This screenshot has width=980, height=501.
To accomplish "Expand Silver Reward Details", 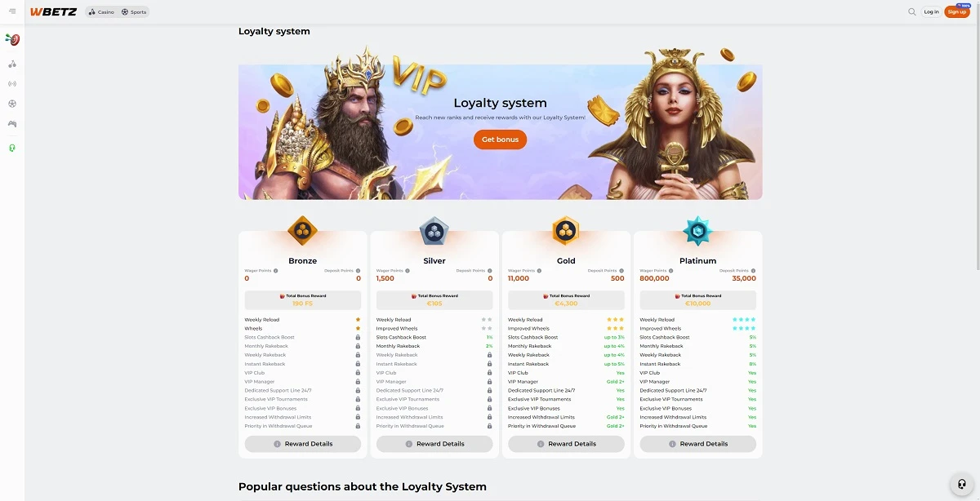I will pyautogui.click(x=434, y=444).
